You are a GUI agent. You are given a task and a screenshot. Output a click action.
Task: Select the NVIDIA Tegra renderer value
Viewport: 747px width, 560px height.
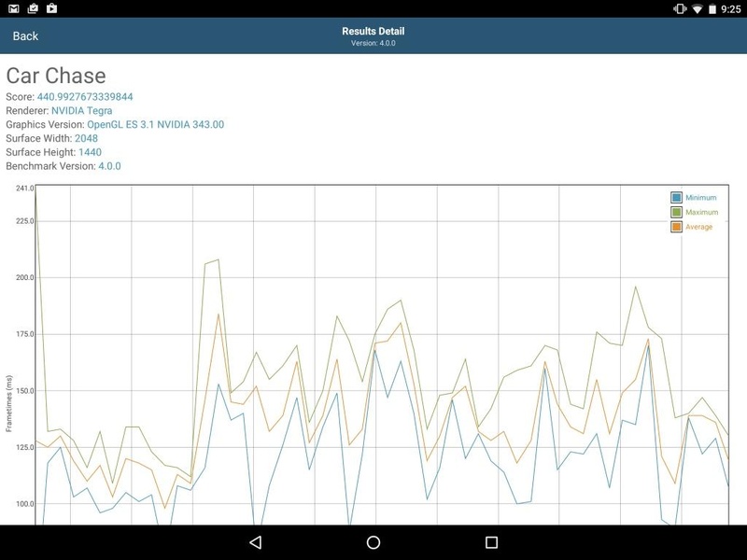tap(82, 111)
